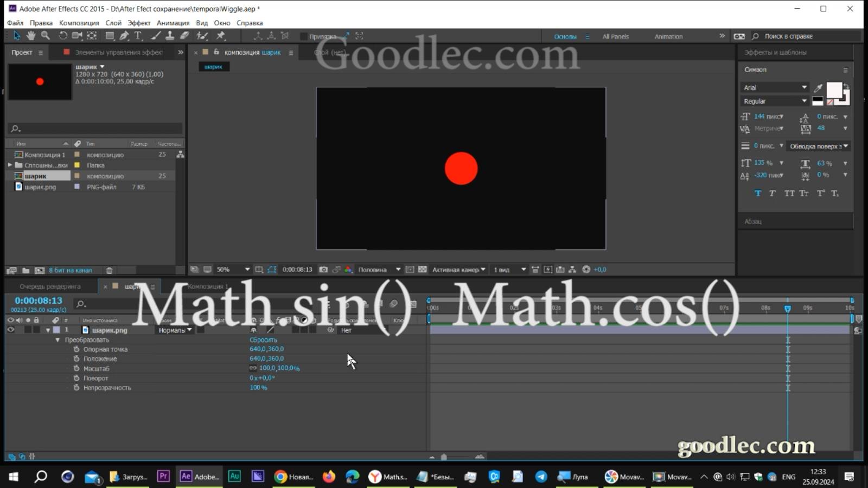The image size is (868, 488).
Task: Enable the Привязка snapping checkbox
Action: [x=304, y=36]
